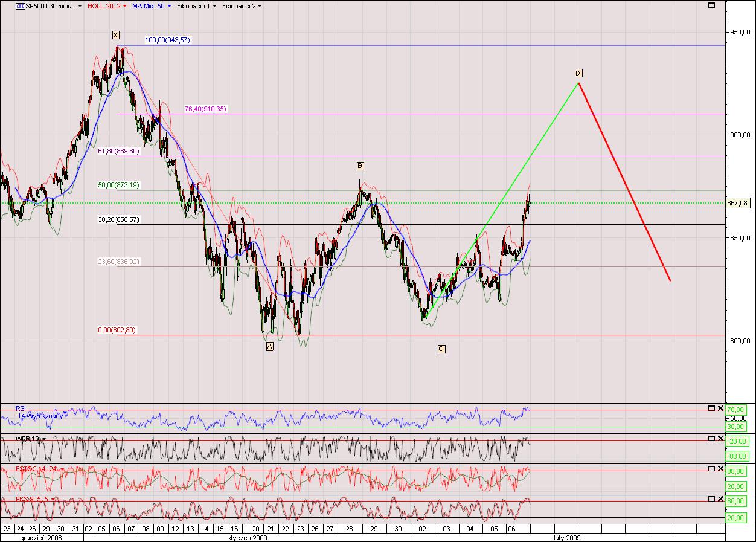
Task: Select the A wave marker label
Action: 270,346
